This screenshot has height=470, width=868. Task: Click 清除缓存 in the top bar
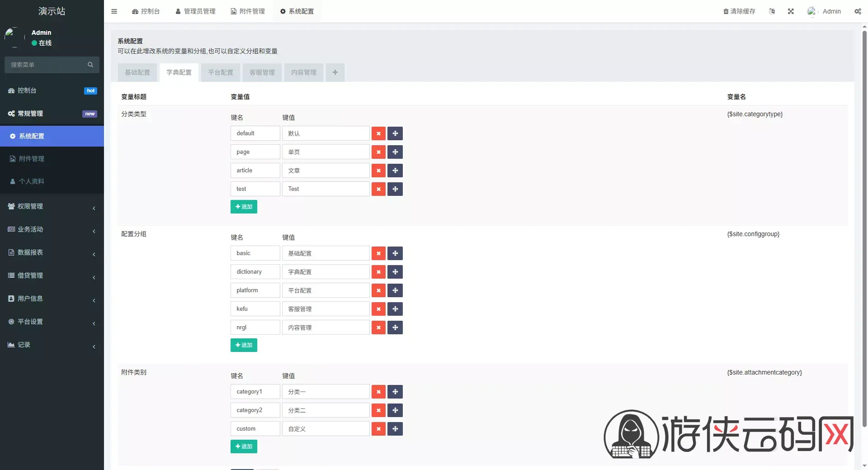tap(739, 11)
